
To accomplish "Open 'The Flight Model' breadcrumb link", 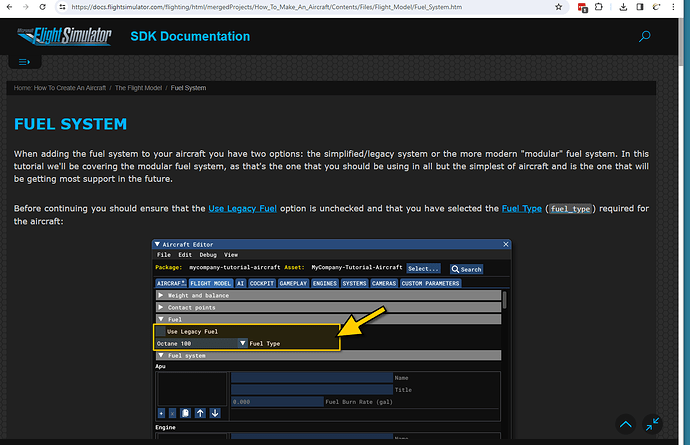I will [x=138, y=88].
